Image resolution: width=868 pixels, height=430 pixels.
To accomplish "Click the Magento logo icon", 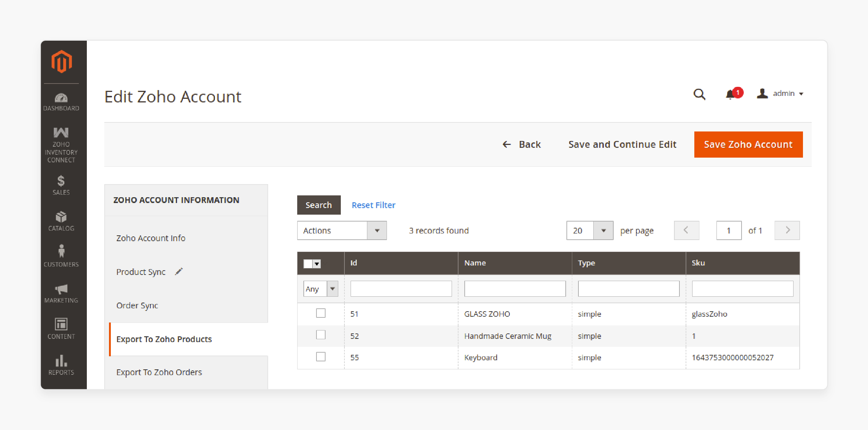I will (61, 61).
